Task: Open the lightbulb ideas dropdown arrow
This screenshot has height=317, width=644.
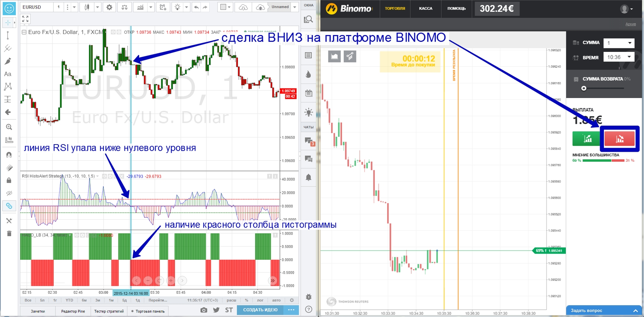Action: [x=186, y=7]
